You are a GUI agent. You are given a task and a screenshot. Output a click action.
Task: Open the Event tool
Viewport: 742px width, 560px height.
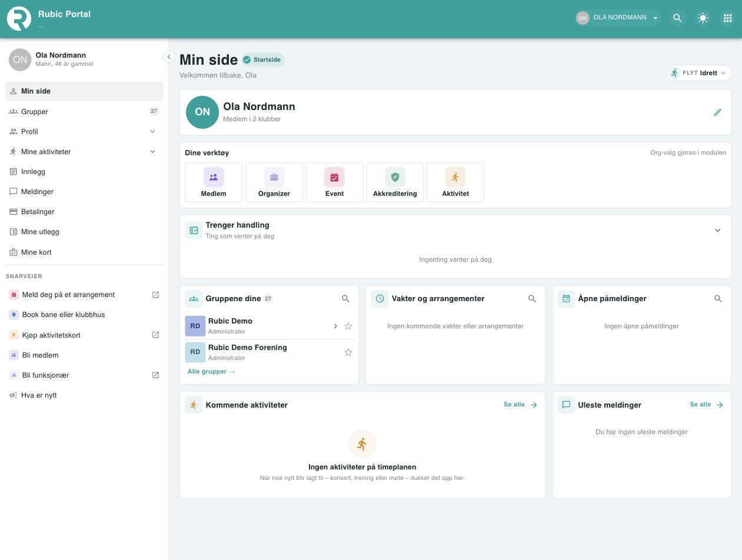click(x=334, y=182)
